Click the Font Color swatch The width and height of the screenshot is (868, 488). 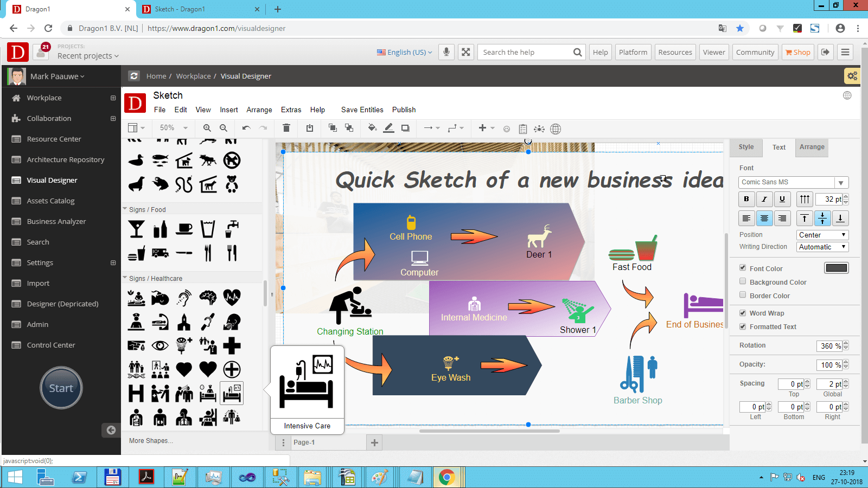click(x=836, y=268)
